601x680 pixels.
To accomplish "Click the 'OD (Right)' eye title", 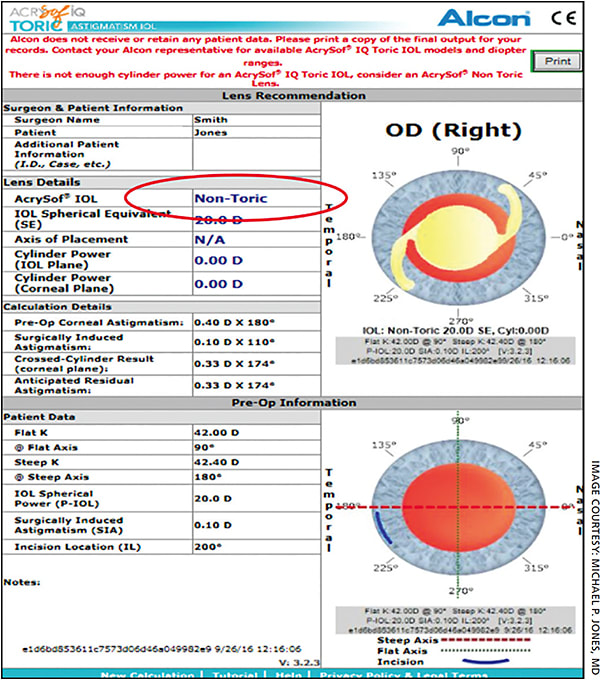I will click(x=454, y=131).
